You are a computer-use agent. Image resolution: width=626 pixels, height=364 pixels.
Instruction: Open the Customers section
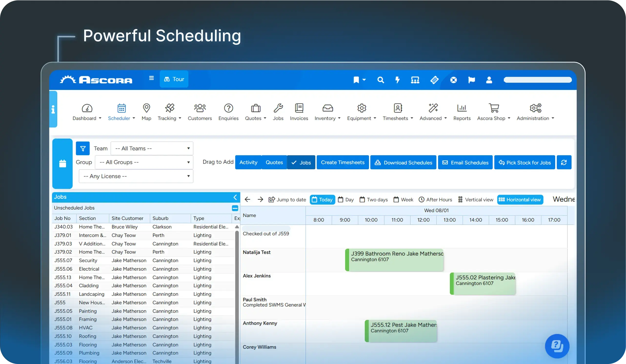[x=200, y=112]
